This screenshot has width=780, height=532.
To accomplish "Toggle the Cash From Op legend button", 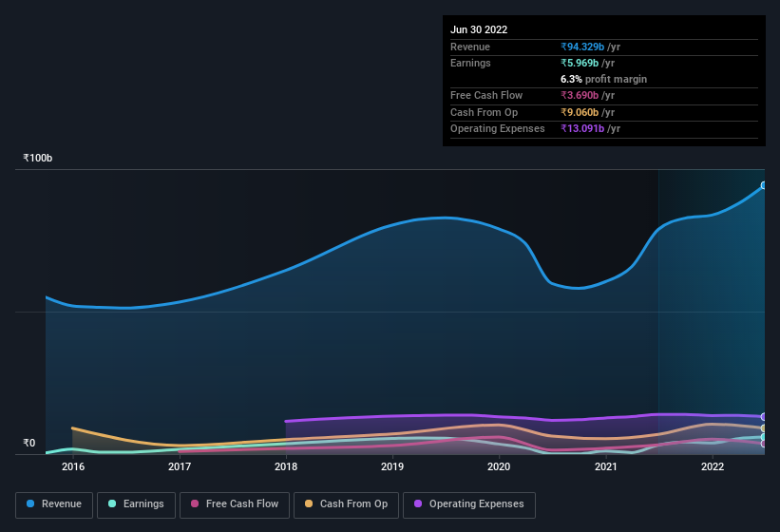I will tap(346, 504).
